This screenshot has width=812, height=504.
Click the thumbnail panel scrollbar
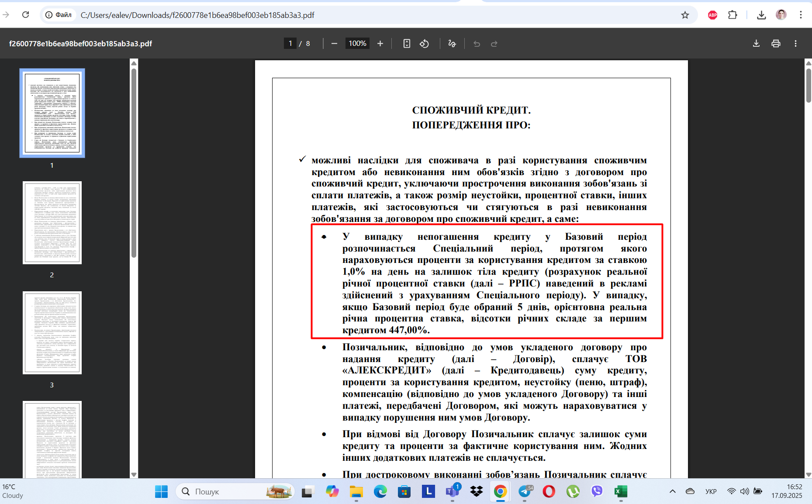[134, 162]
